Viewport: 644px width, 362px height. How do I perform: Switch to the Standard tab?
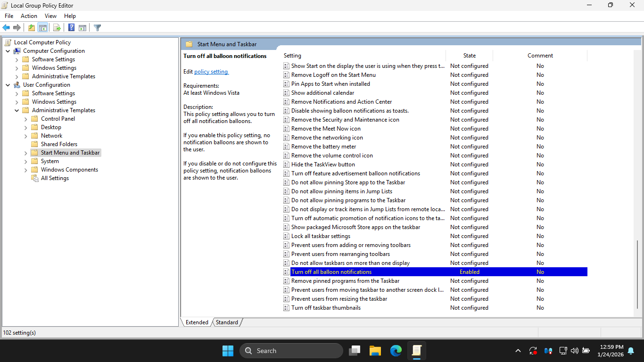[227, 322]
